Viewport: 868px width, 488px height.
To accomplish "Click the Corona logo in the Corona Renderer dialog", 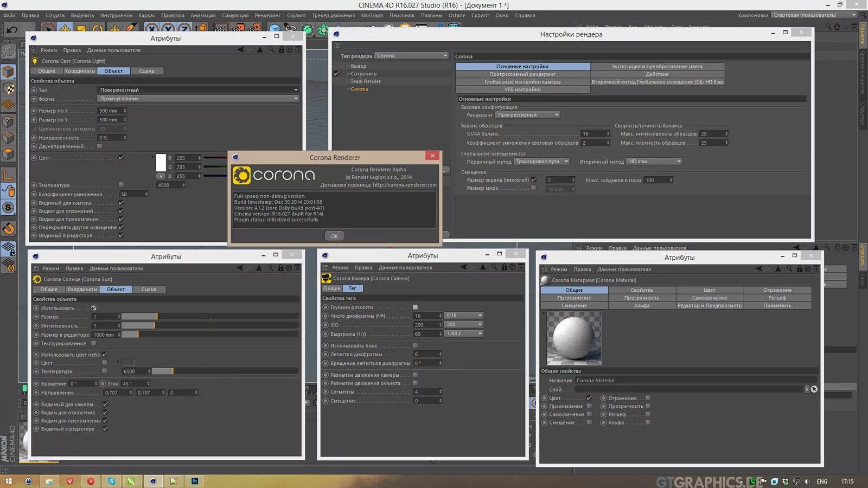I will (x=274, y=175).
